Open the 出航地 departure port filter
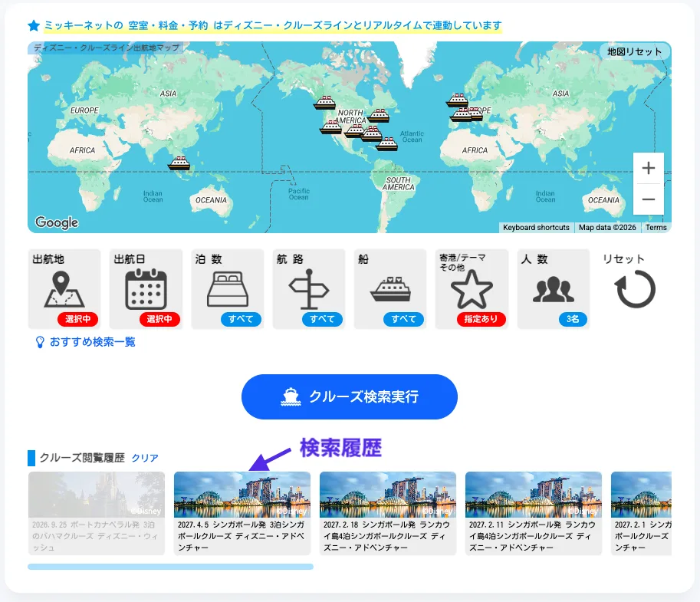Viewport: 700px width, 602px height. [64, 289]
